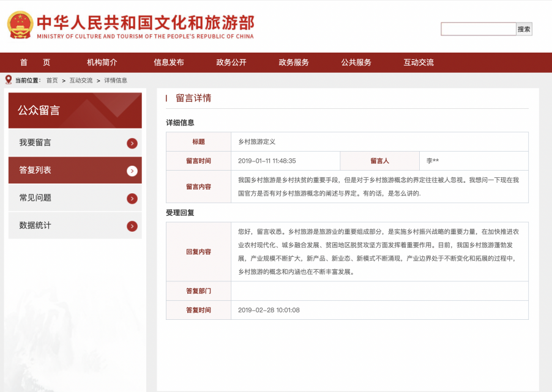This screenshot has width=552, height=392.
Task: Click the 留言详情 heading
Action: coord(193,98)
